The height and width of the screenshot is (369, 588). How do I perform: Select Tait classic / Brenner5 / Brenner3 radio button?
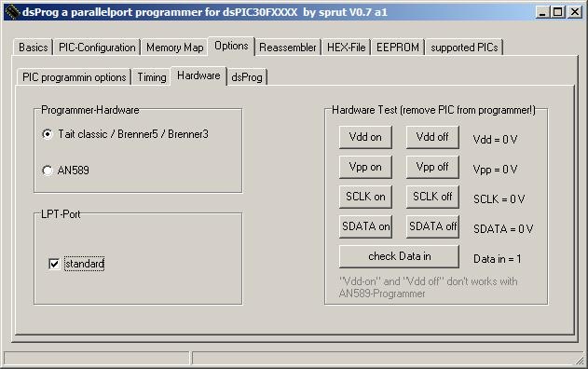[48, 134]
